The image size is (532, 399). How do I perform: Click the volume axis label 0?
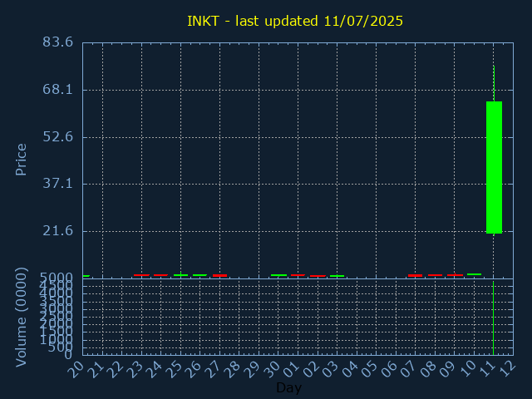pos(68,355)
